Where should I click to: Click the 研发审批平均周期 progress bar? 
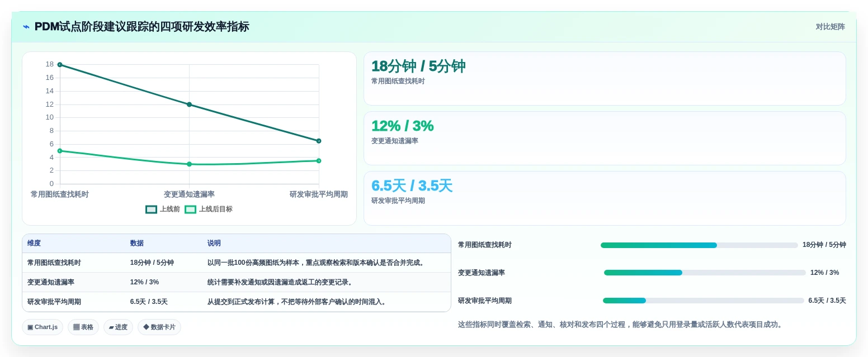click(x=704, y=301)
